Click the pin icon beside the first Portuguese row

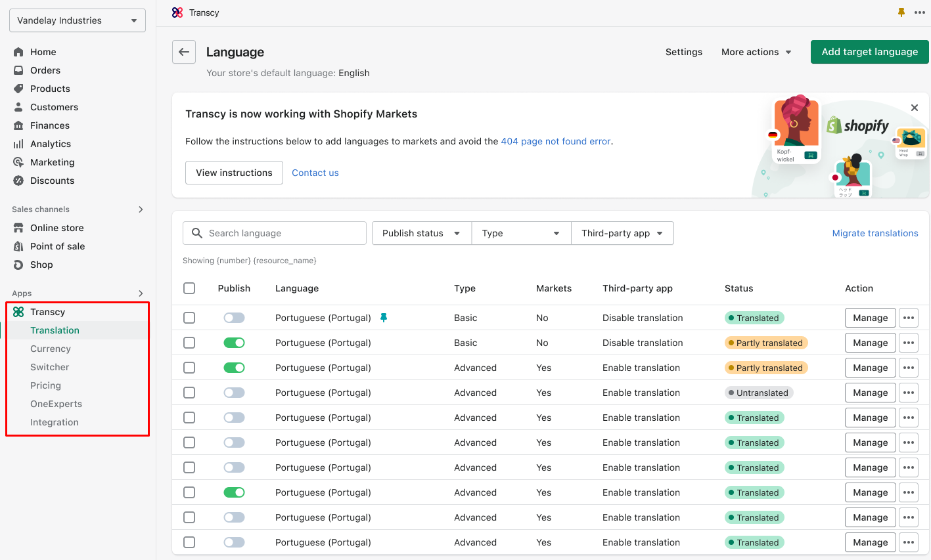384,318
